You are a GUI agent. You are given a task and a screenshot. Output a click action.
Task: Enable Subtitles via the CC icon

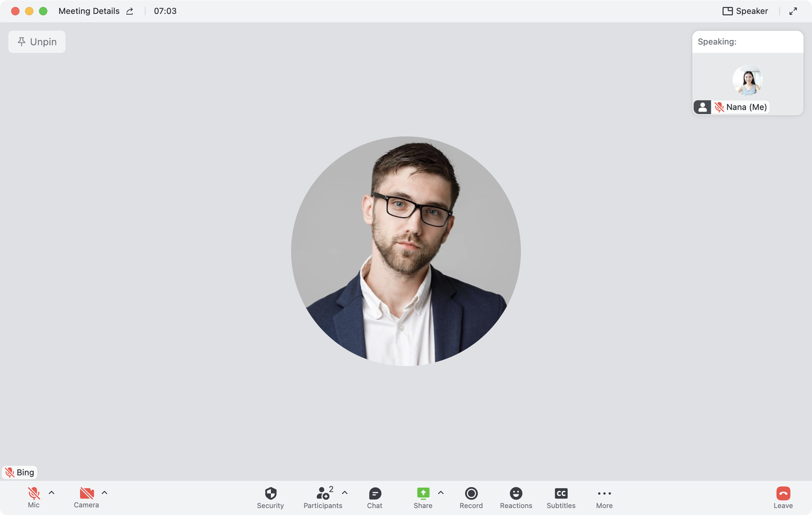pos(561,493)
